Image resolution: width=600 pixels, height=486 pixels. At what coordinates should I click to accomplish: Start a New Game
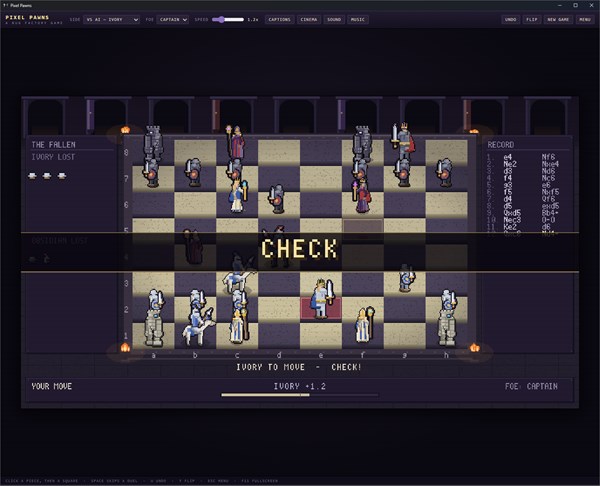tap(558, 20)
